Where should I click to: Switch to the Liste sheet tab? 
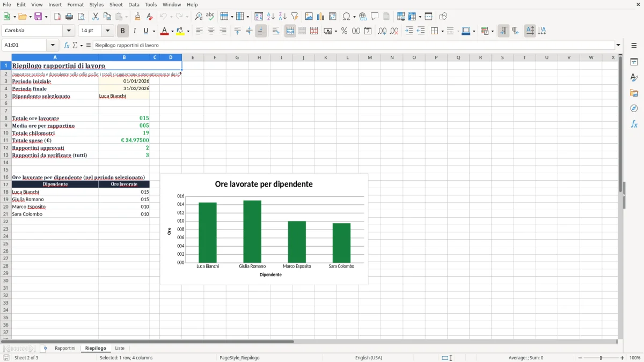click(120, 349)
